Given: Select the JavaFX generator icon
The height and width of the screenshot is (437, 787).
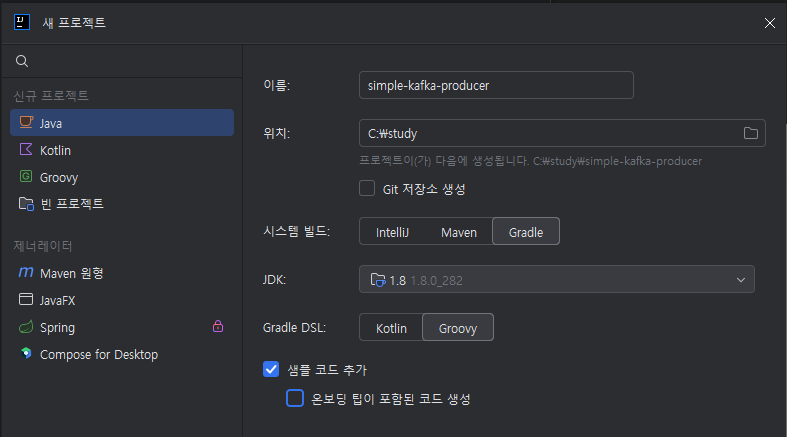Looking at the screenshot, I should click(26, 300).
